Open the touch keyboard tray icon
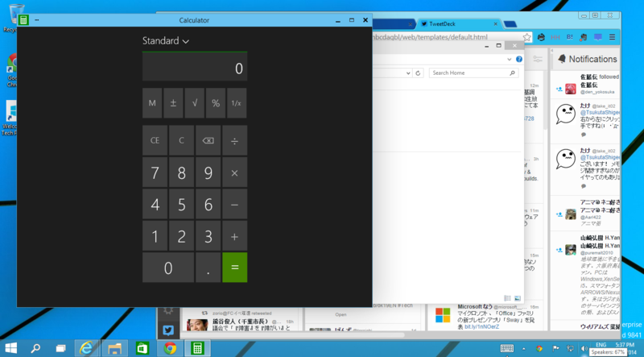 coord(507,348)
